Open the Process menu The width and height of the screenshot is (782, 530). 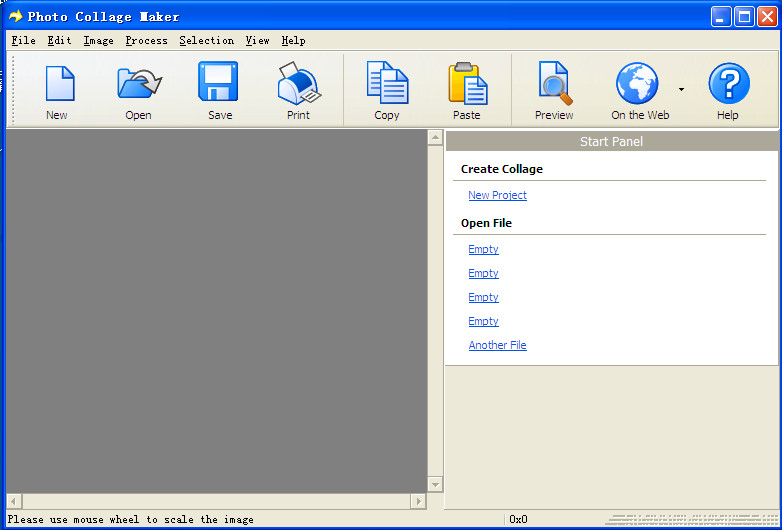[x=146, y=40]
